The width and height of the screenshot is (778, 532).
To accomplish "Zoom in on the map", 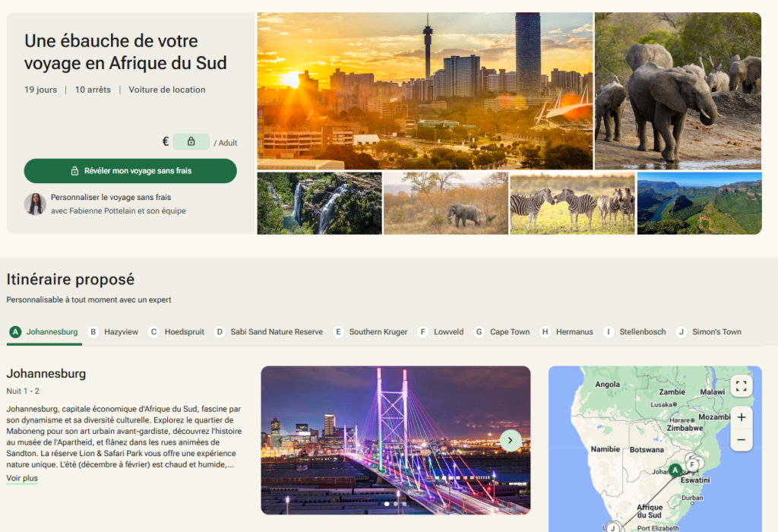I will click(741, 417).
